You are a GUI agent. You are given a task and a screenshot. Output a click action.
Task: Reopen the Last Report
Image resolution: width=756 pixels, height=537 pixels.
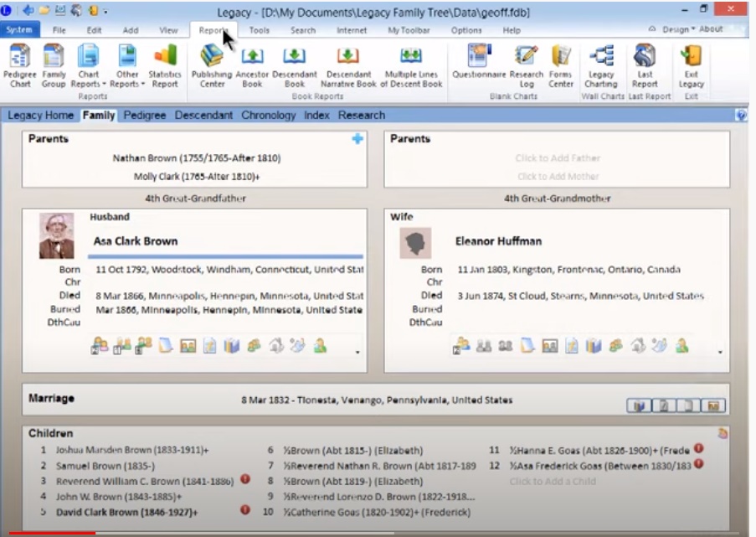point(645,65)
